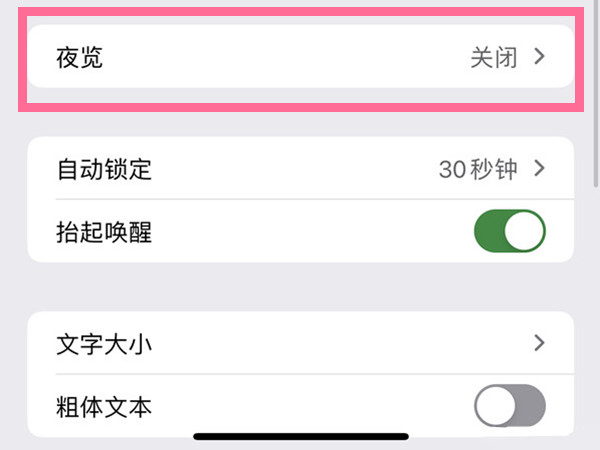
Task: Tap the 抬起唤醒 label text
Action: tap(104, 232)
